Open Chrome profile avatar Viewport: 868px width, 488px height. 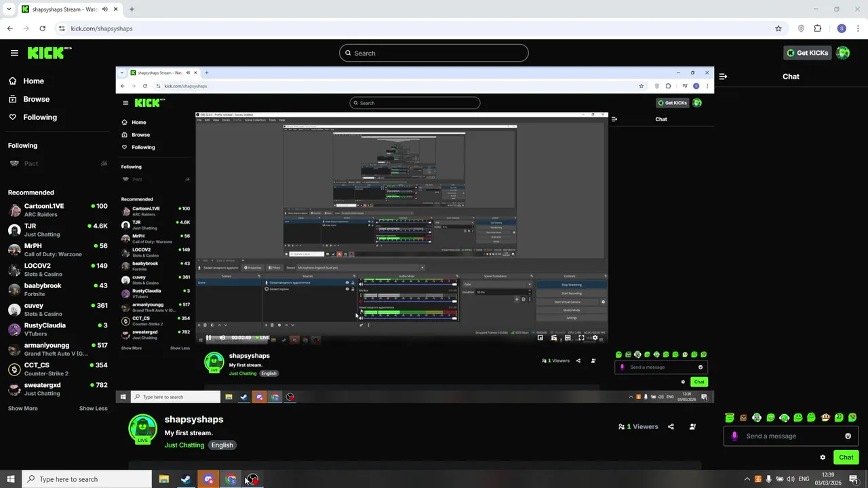842,28
